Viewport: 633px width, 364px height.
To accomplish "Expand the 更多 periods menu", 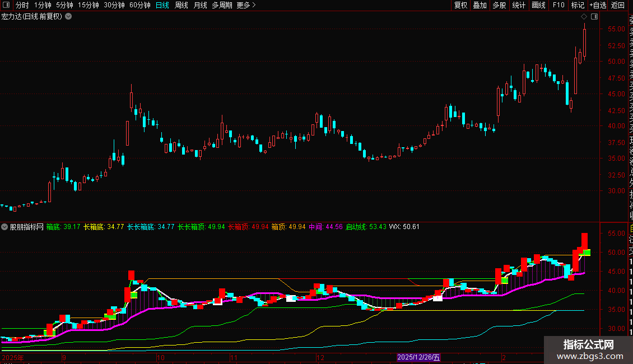I will click(x=246, y=5).
